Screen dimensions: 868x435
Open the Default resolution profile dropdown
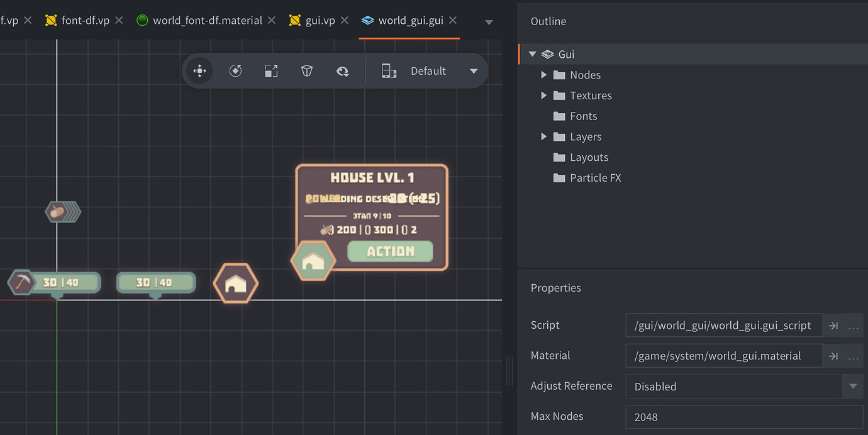tap(473, 70)
